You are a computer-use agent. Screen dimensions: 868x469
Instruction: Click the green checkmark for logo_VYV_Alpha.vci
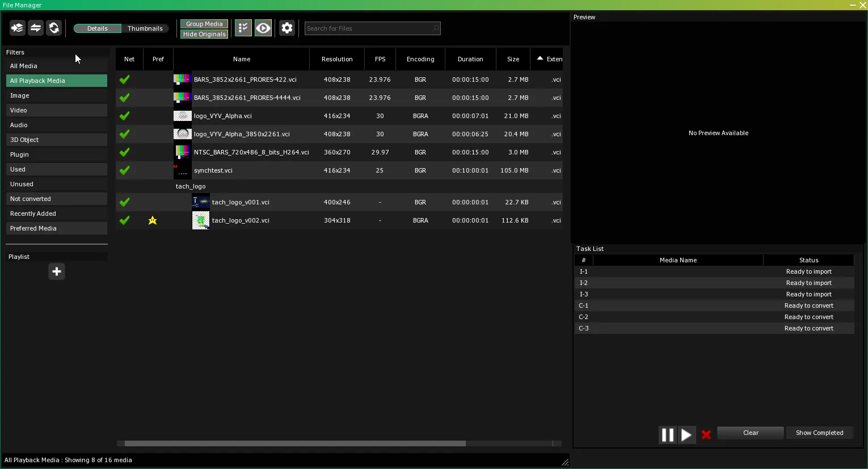tap(125, 116)
